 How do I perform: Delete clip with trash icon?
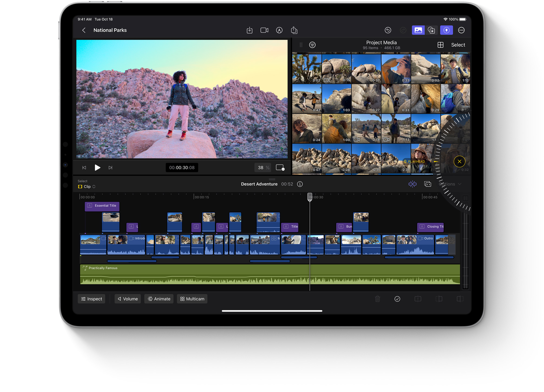[x=378, y=299]
